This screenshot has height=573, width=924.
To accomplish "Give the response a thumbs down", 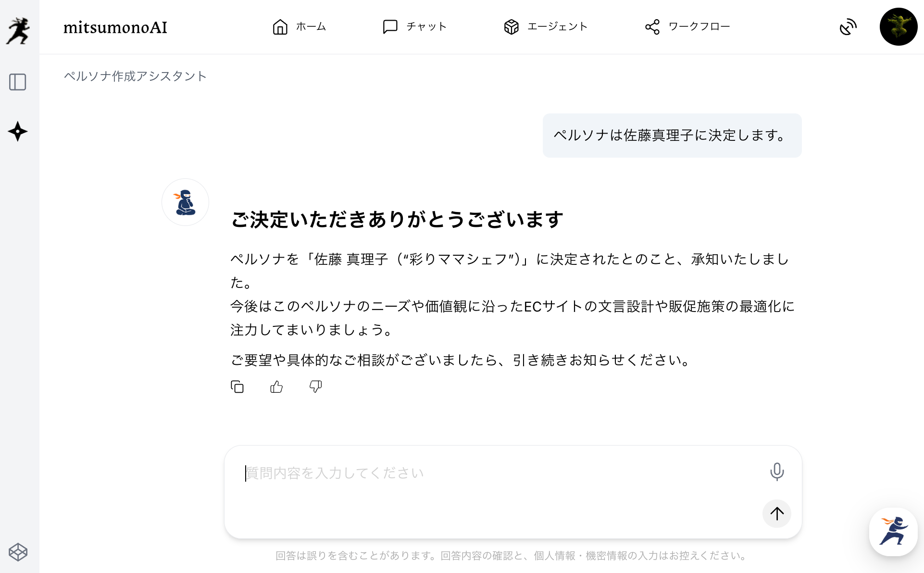I will [315, 386].
